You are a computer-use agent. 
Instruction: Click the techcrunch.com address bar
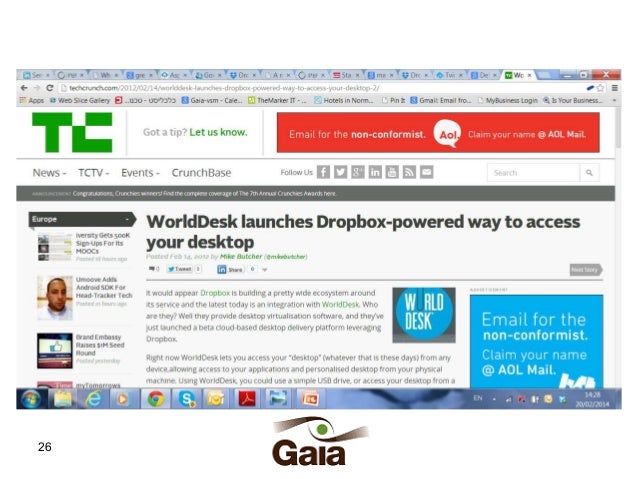coord(321,87)
